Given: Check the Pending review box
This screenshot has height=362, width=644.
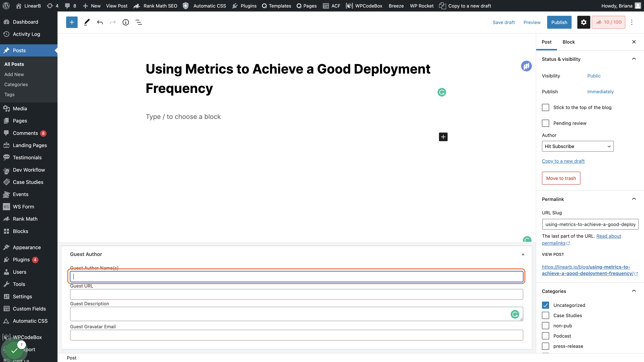Looking at the screenshot, I should 545,123.
